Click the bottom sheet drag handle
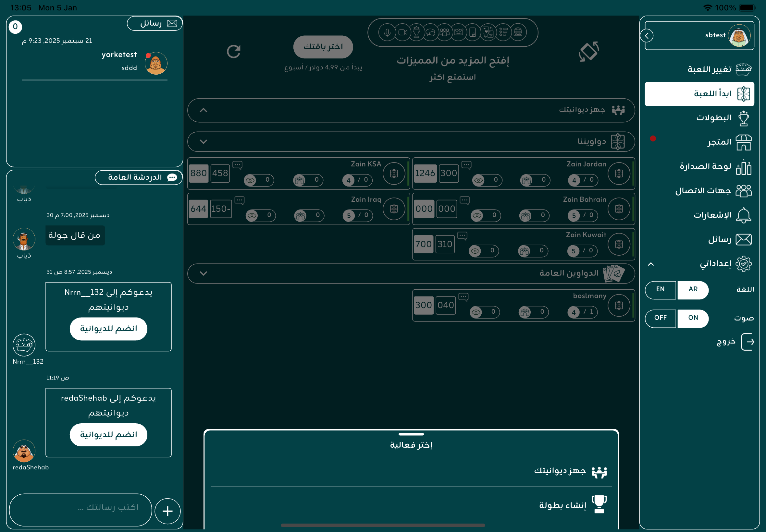 point(411,434)
